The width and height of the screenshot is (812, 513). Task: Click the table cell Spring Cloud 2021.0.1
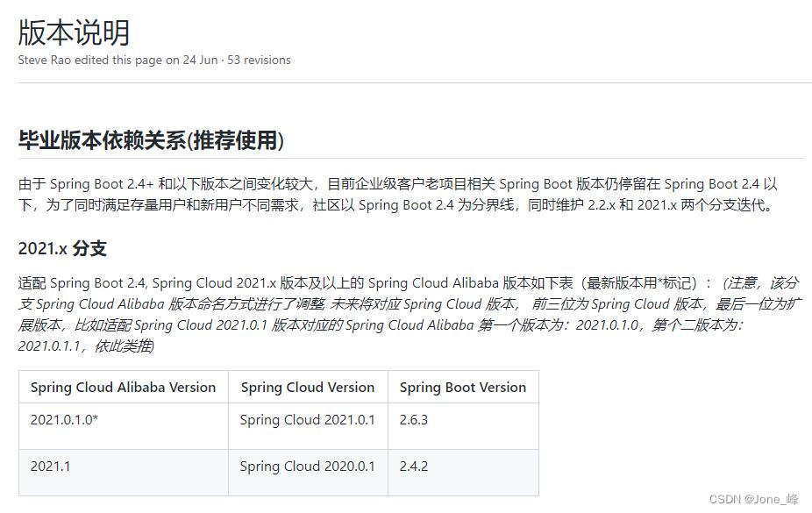[308, 426]
